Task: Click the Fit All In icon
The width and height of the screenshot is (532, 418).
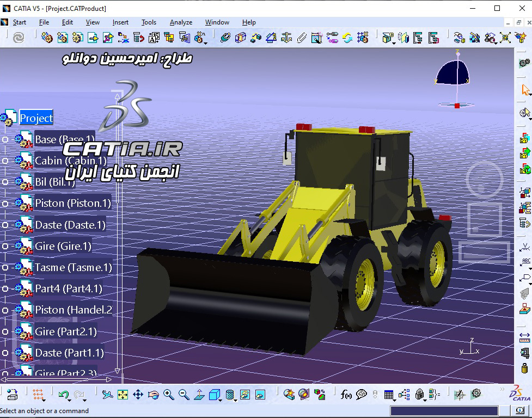Action: 123,394
